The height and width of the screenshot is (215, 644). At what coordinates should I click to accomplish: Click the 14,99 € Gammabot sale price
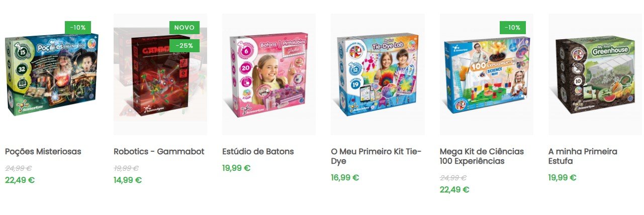tap(128, 180)
